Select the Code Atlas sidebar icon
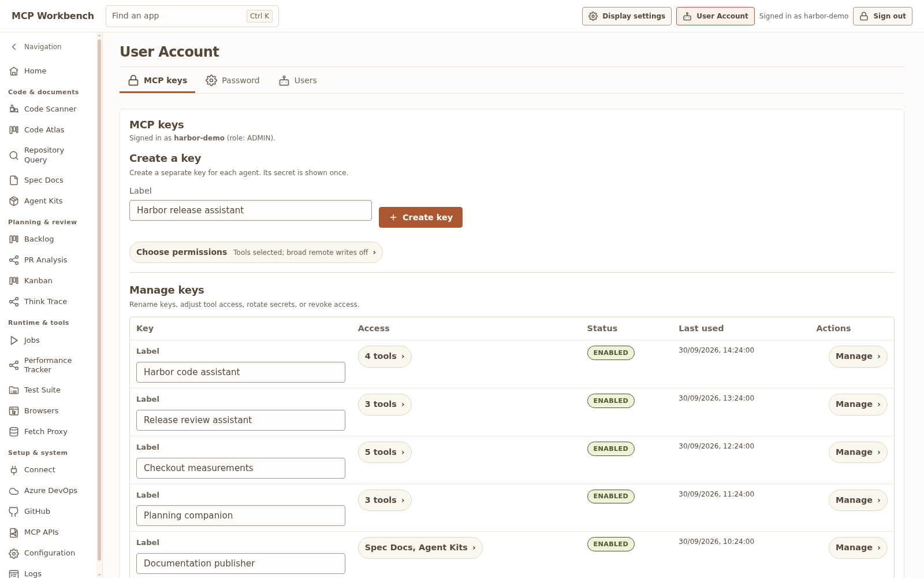Image resolution: width=924 pixels, height=578 pixels. click(x=14, y=130)
